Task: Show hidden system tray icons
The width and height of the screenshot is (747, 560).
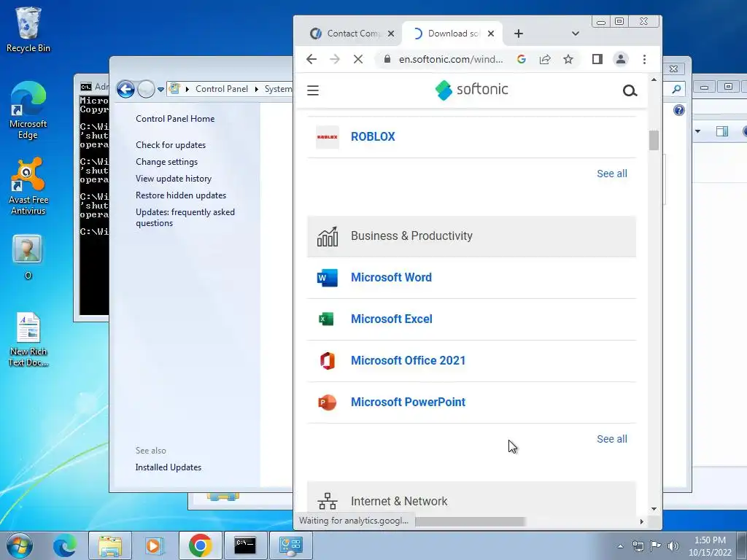Action: tap(620, 546)
